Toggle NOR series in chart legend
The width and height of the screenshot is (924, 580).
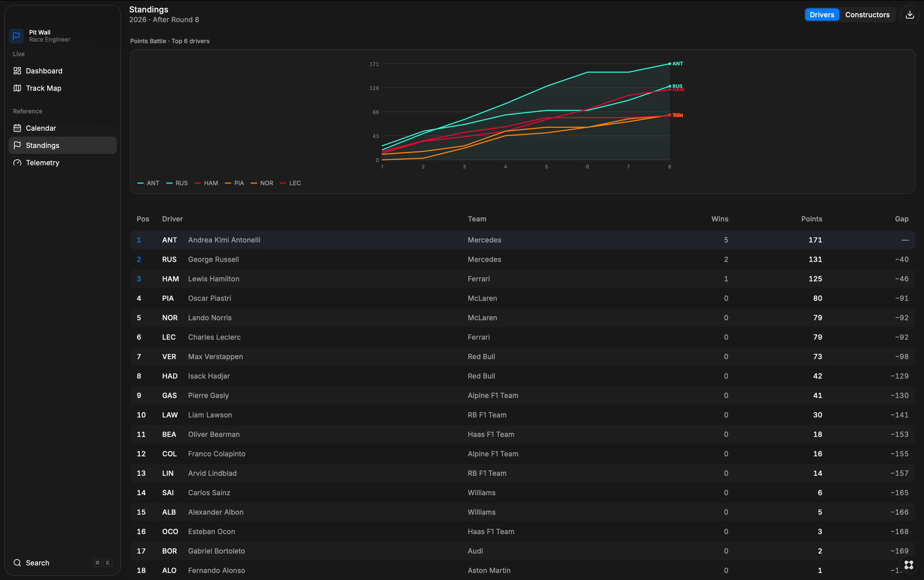tap(262, 183)
